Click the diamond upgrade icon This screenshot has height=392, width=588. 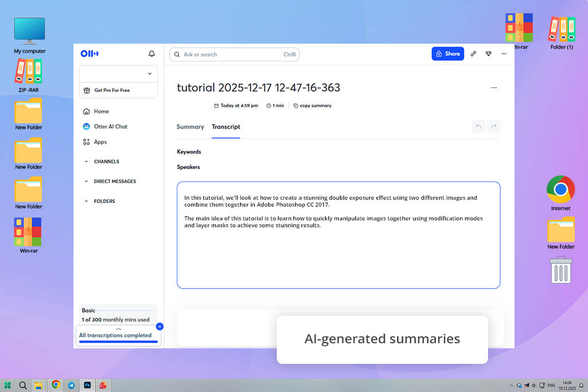(488, 53)
